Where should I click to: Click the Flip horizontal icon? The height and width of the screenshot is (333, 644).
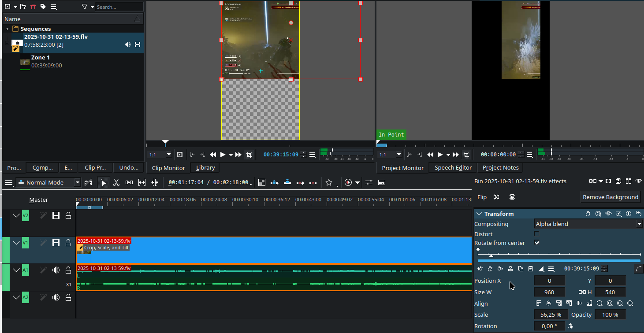pyautogui.click(x=497, y=197)
